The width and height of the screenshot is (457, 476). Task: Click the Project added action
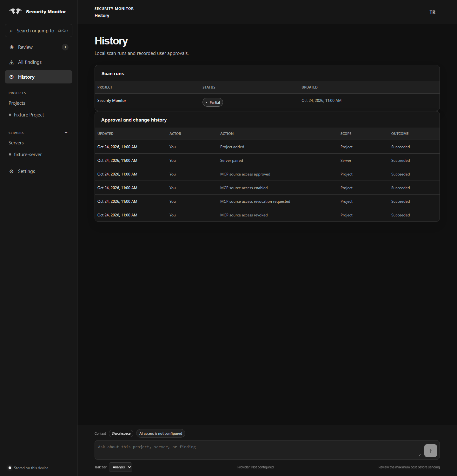(x=232, y=147)
